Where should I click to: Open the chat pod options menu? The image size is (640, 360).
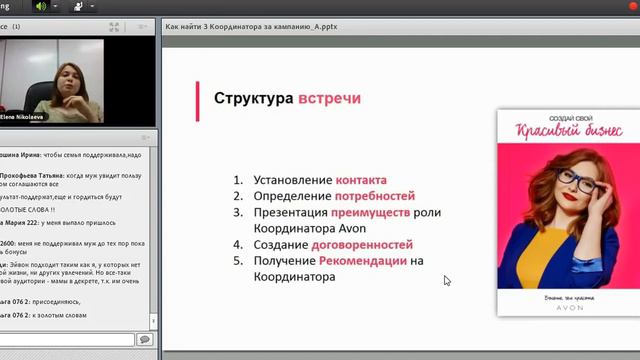click(x=145, y=138)
